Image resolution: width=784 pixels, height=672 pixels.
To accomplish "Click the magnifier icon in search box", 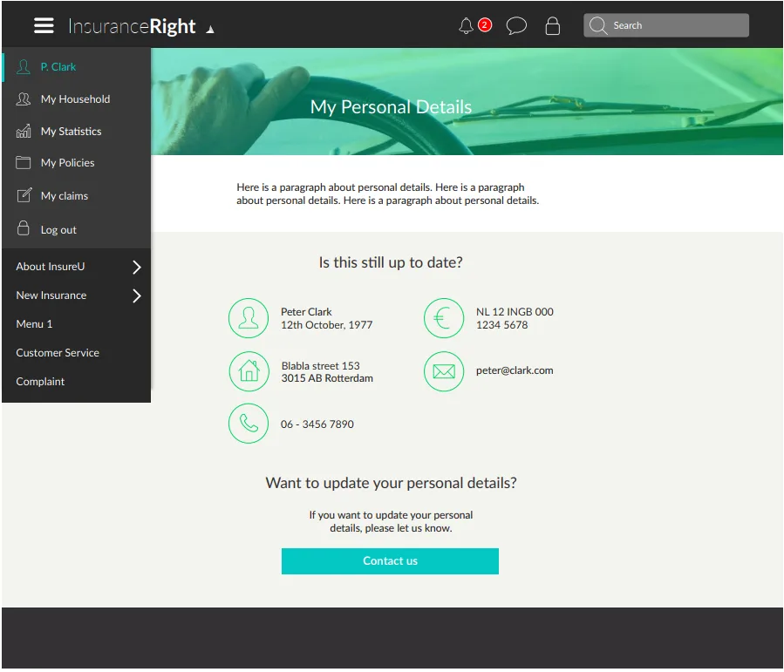I will 598,25.
